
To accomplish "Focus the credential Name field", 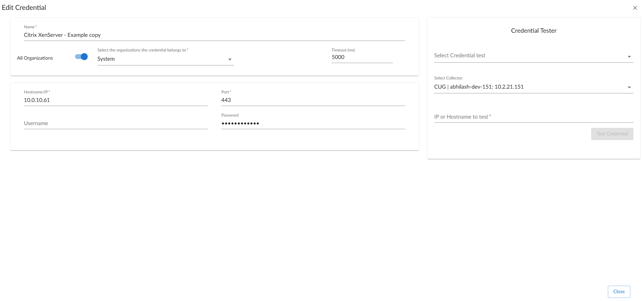I will (214, 35).
